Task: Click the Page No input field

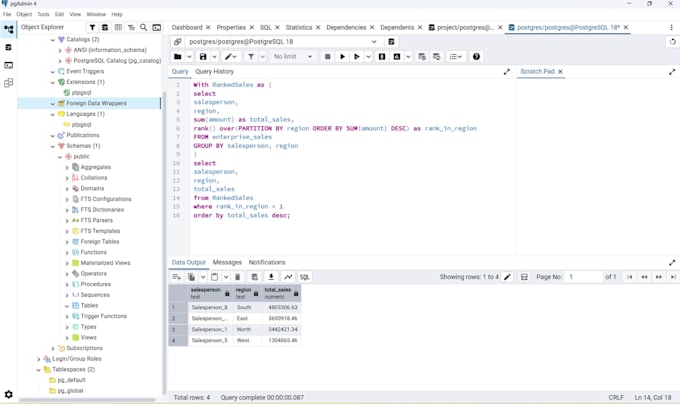Action: [x=583, y=277]
